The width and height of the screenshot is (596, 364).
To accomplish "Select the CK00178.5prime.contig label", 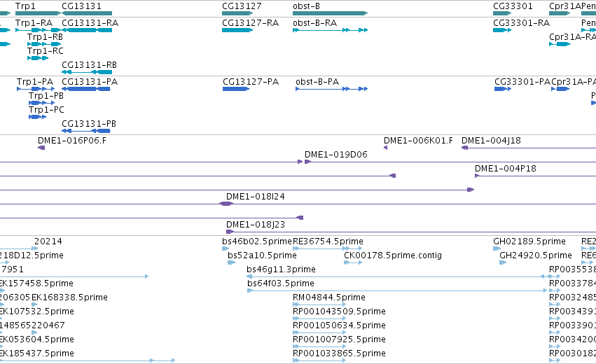I will [393, 255].
